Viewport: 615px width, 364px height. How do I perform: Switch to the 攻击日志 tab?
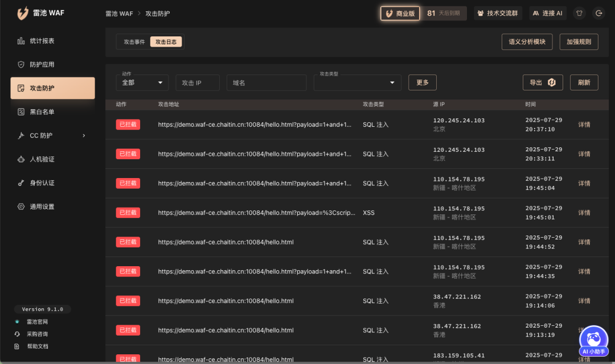(x=166, y=42)
